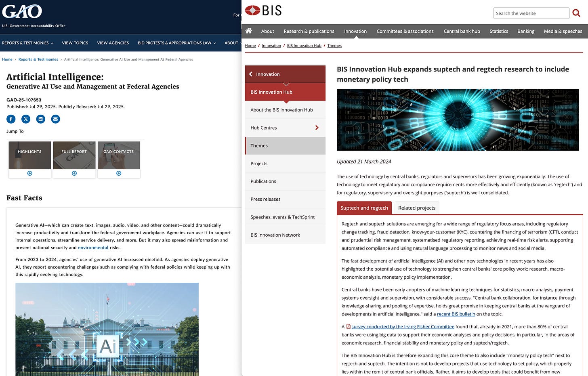The height and width of the screenshot is (376, 588).
Task: Click download arrow under GAO Contacts card
Action: [119, 173]
